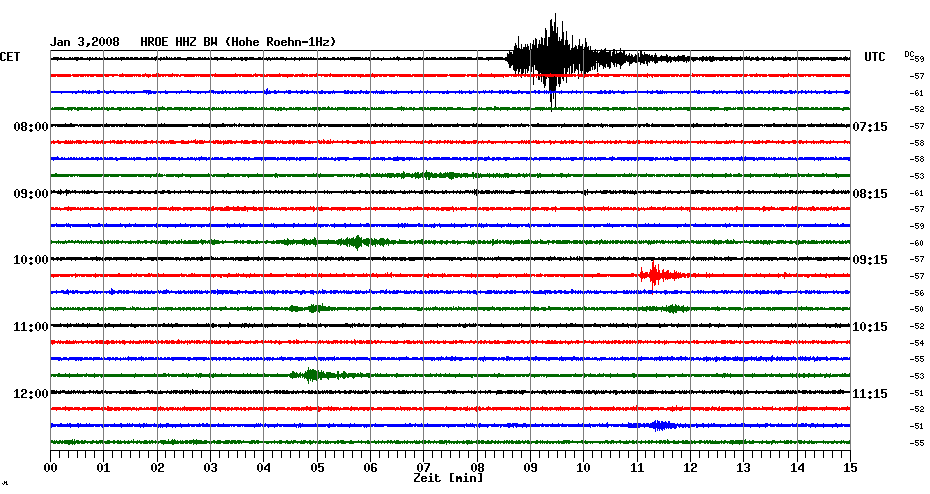Click the 11:15 UTC time label

coord(870,394)
